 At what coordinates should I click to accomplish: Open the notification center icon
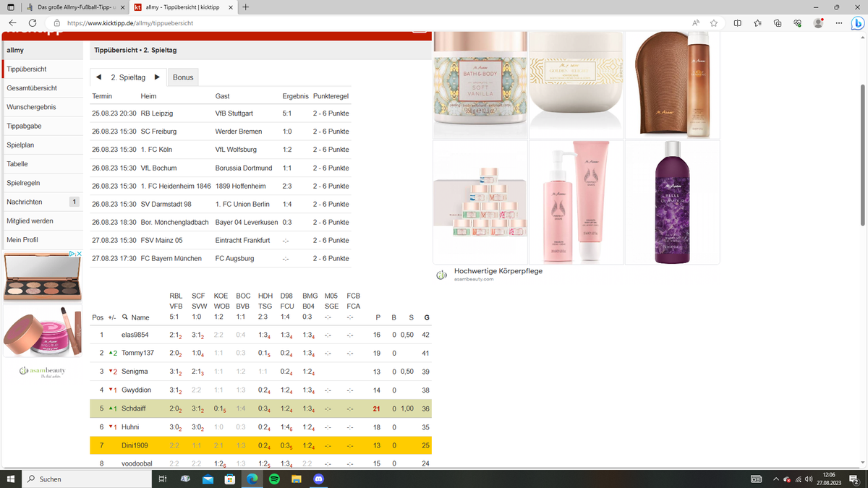pyautogui.click(x=854, y=479)
